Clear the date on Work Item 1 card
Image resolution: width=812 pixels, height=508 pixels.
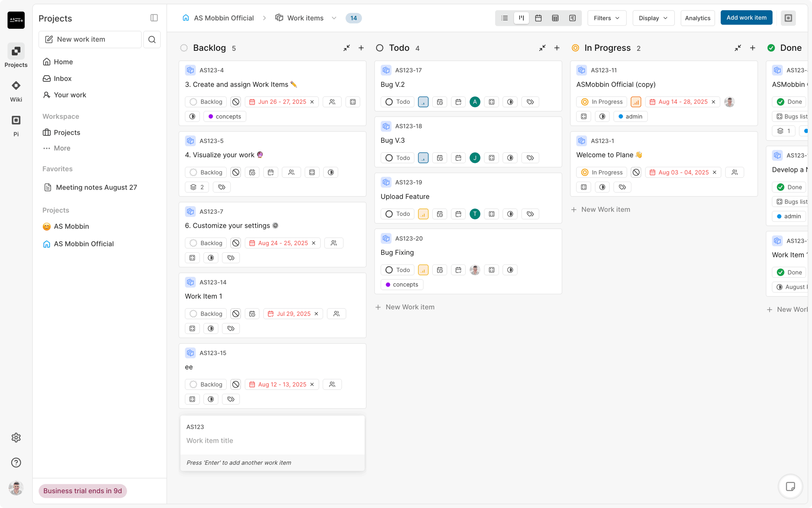(x=316, y=314)
